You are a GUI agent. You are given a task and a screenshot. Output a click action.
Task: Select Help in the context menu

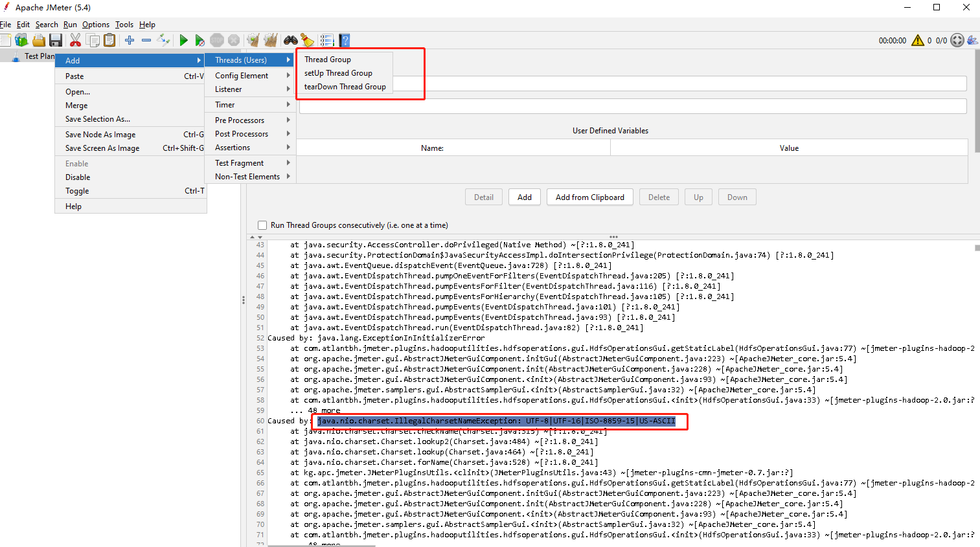tap(130, 207)
